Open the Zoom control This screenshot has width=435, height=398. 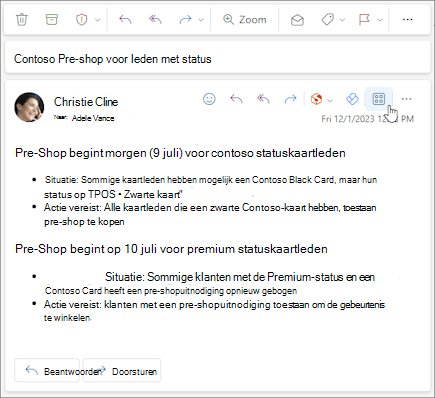(245, 20)
